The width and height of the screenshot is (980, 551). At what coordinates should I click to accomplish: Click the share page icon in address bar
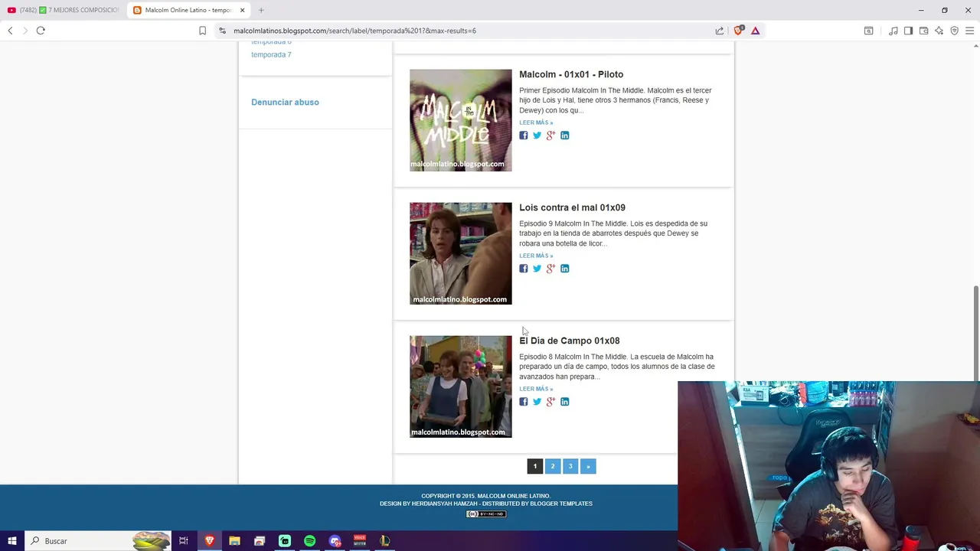click(x=720, y=31)
